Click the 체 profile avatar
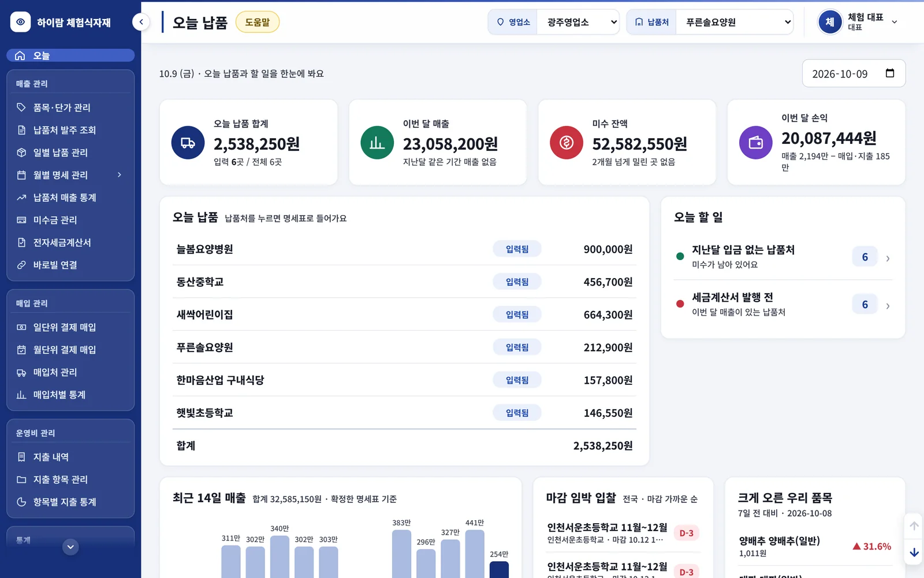Viewport: 924px width, 578px height. pos(830,22)
